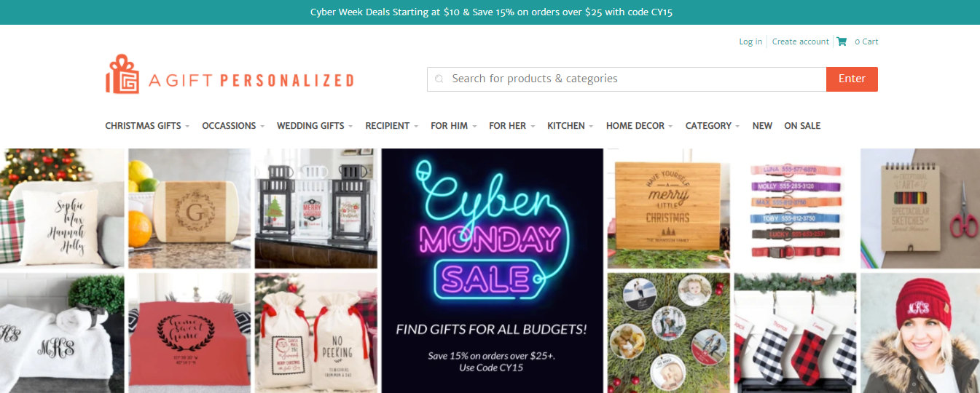
Task: Open the monogram G cutting board image
Action: [x=189, y=208]
